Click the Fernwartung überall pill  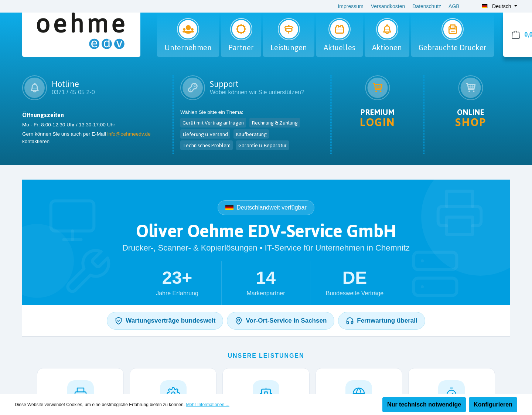pyautogui.click(x=382, y=321)
